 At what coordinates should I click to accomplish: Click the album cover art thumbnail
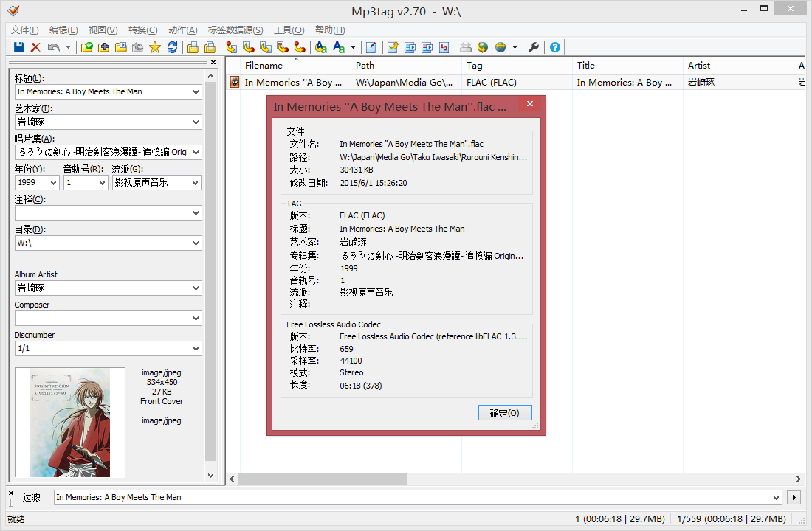click(70, 423)
